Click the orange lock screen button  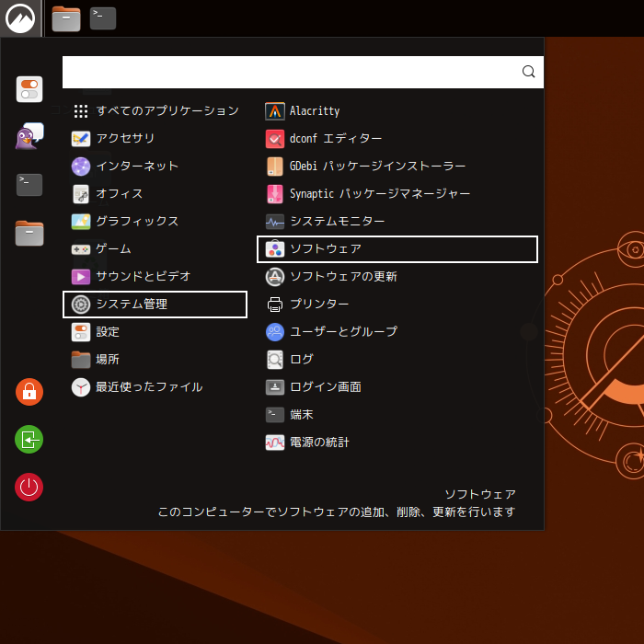point(29,392)
